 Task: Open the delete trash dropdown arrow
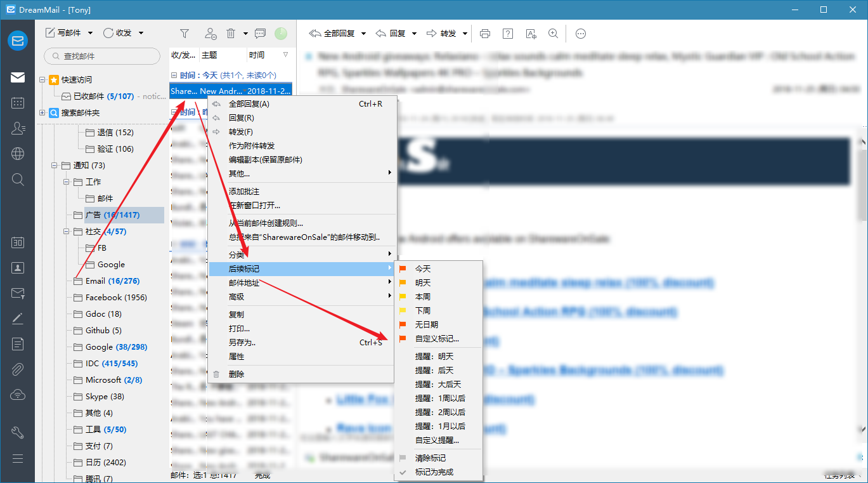point(244,33)
